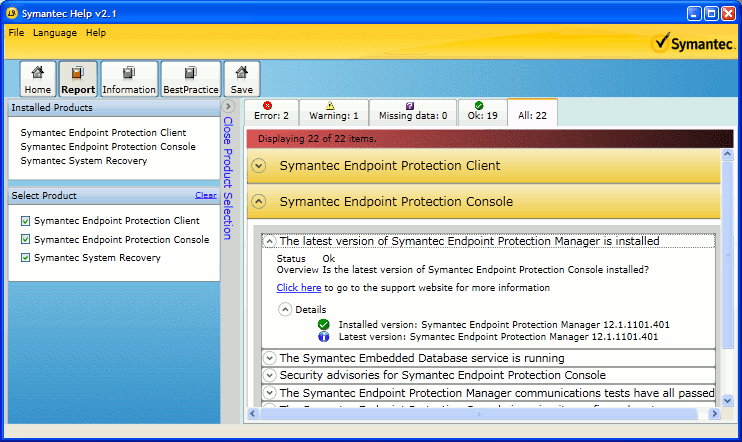This screenshot has width=742, height=442.
Task: Open the Home toolbar button
Action: 38,79
